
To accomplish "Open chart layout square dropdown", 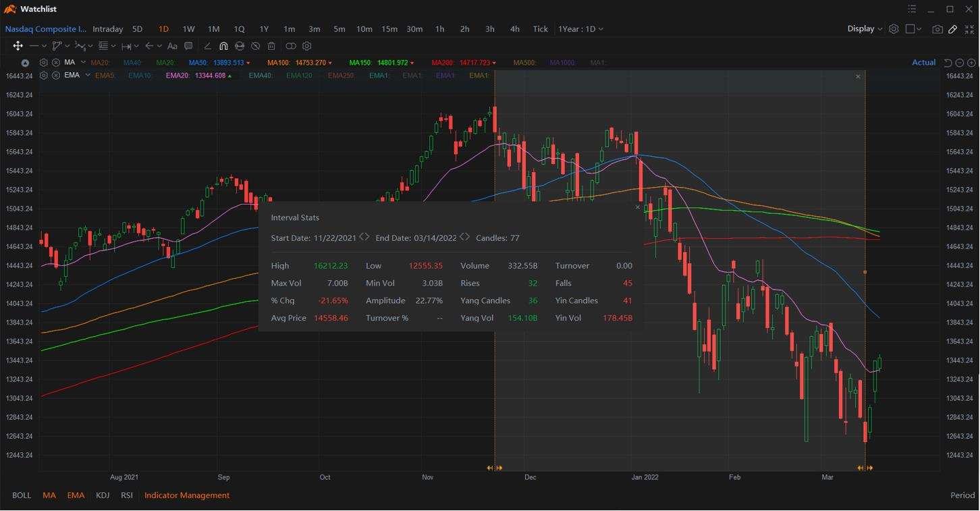I will tap(913, 29).
